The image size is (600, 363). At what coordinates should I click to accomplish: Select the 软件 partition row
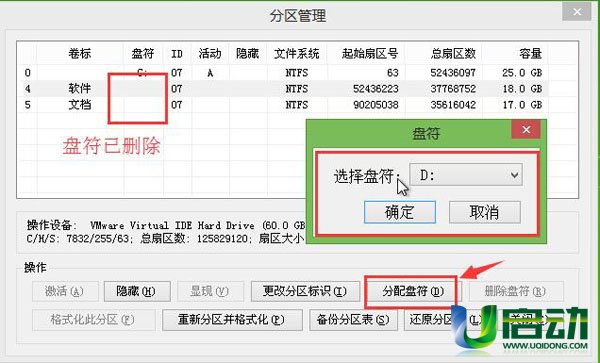click(283, 89)
